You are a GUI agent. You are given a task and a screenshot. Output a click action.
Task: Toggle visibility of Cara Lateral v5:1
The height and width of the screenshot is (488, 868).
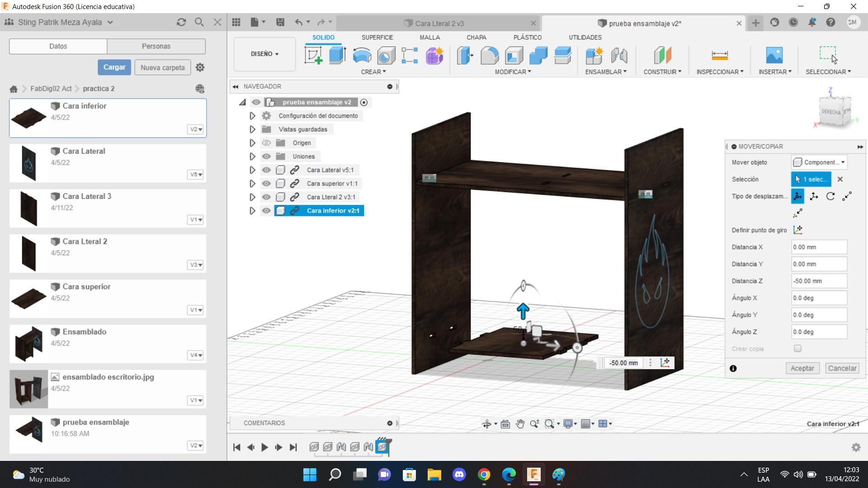(266, 170)
